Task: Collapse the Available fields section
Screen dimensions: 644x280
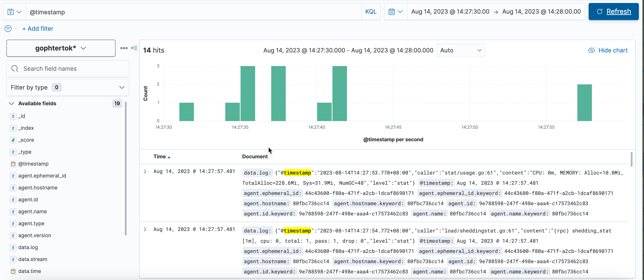Action: tap(12, 104)
